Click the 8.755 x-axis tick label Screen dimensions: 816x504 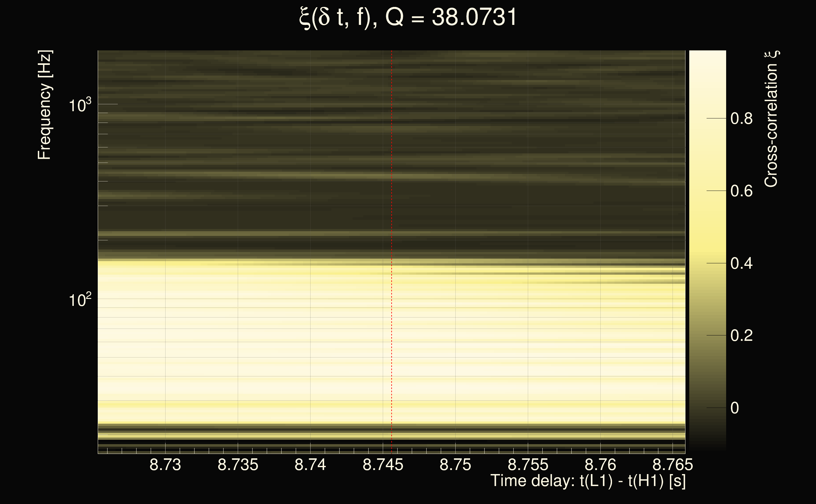point(528,465)
